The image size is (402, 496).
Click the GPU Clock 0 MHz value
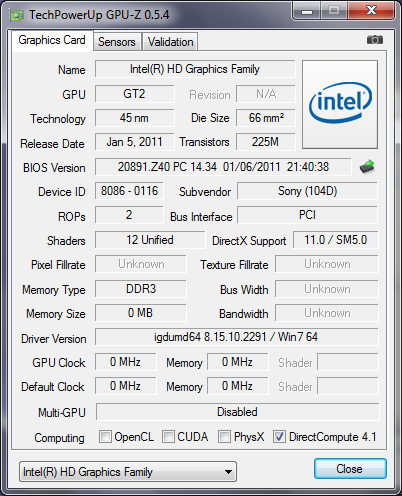tap(126, 362)
